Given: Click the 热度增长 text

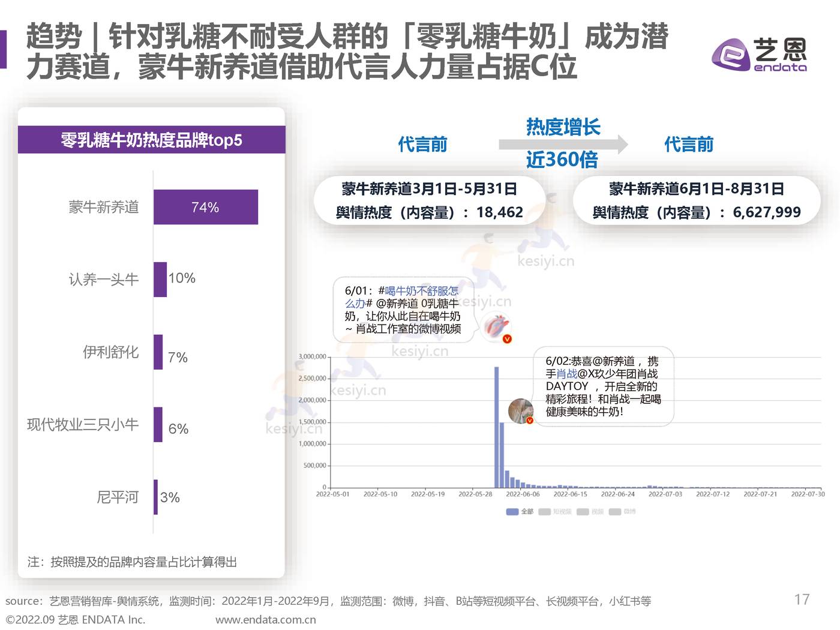Looking at the screenshot, I should click(563, 127).
